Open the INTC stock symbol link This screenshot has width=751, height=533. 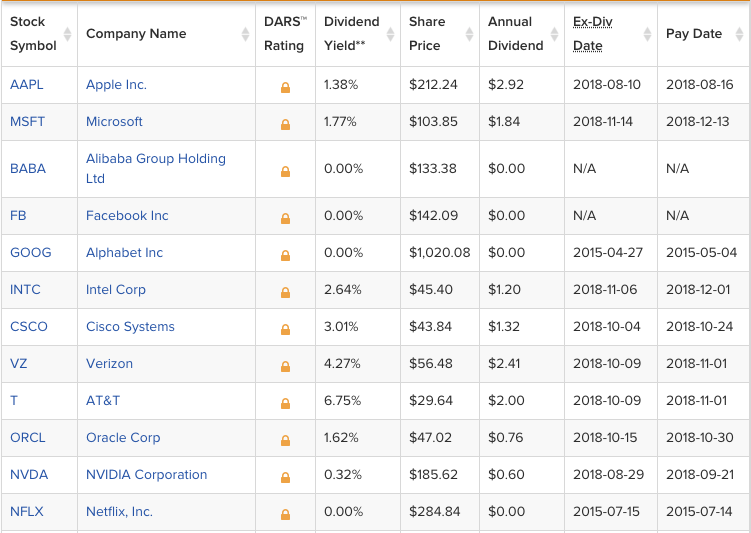25,290
